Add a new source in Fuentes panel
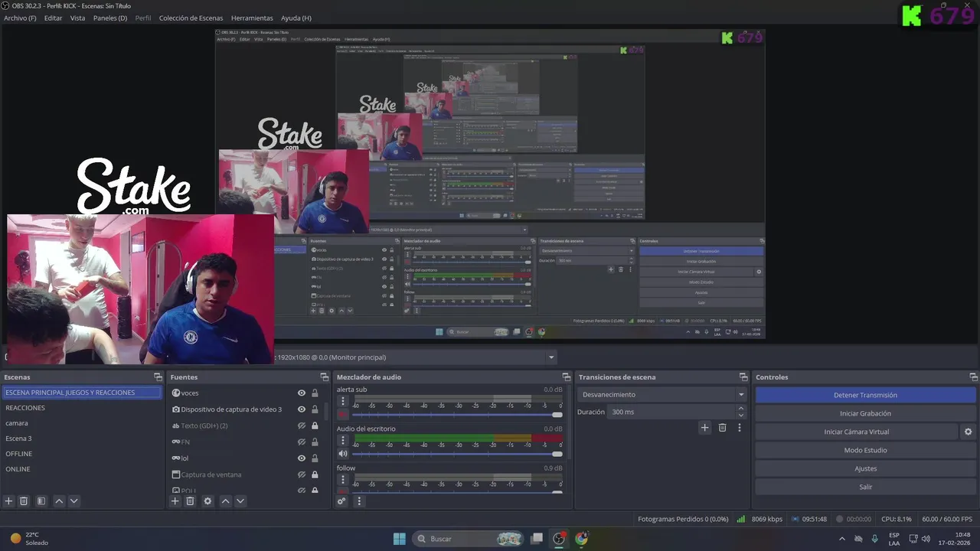The height and width of the screenshot is (551, 980). click(x=175, y=501)
